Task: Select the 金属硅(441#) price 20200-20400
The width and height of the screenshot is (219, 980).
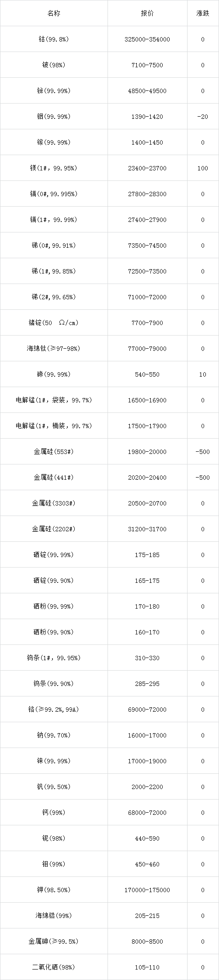Action: pos(147,478)
